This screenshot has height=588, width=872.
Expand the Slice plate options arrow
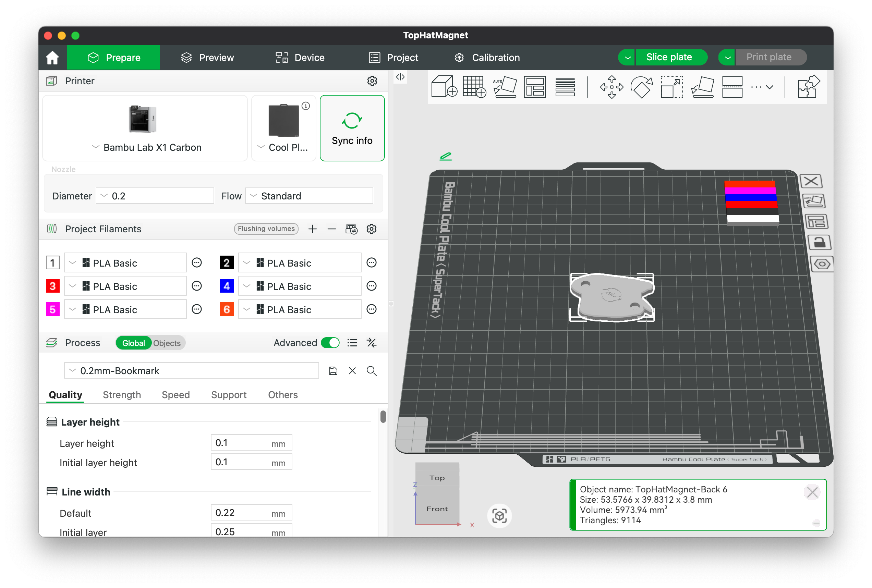pyautogui.click(x=627, y=57)
